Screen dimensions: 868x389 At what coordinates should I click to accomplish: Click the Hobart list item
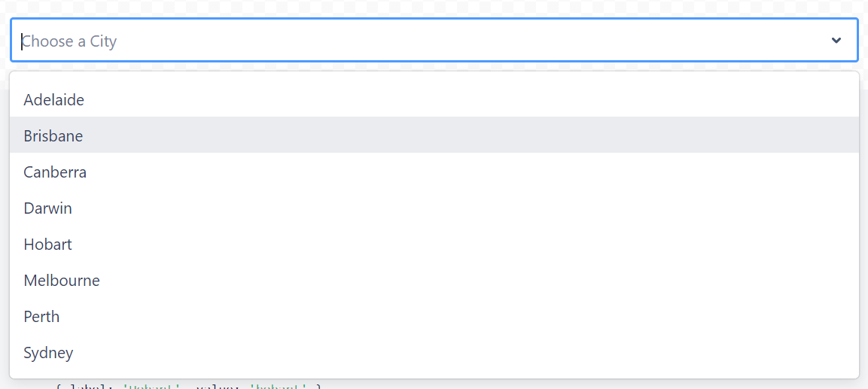tap(48, 245)
